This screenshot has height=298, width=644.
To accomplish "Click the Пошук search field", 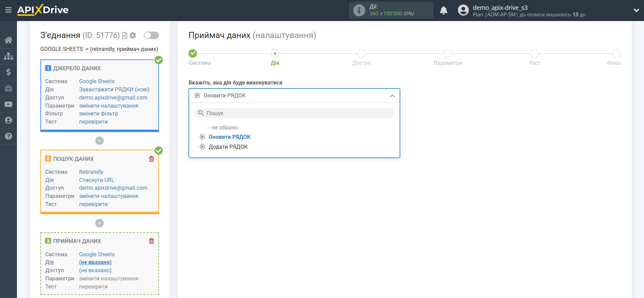I will tap(294, 113).
